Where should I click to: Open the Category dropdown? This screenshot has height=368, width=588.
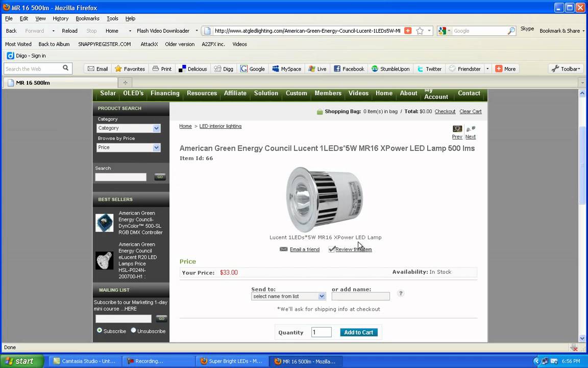coord(128,128)
